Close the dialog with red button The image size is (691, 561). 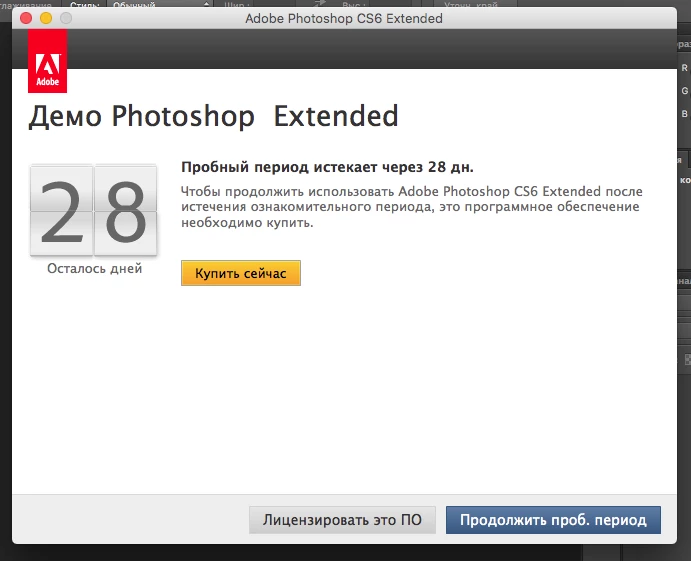point(26,18)
